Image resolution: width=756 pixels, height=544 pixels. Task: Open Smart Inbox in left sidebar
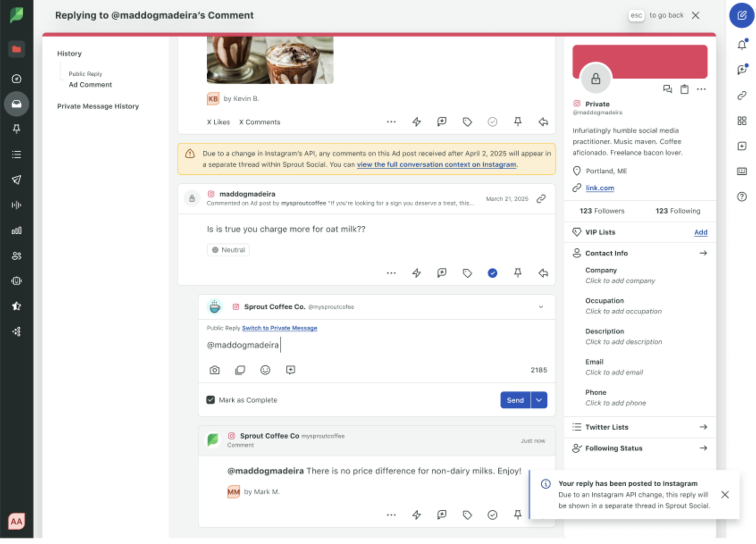tap(17, 104)
